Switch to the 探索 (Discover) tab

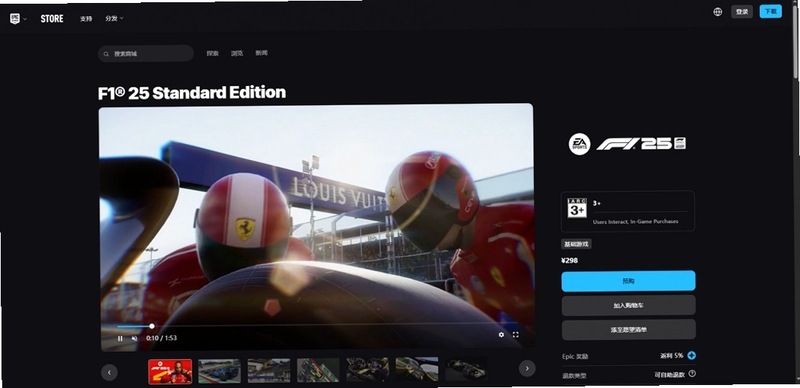(x=213, y=53)
